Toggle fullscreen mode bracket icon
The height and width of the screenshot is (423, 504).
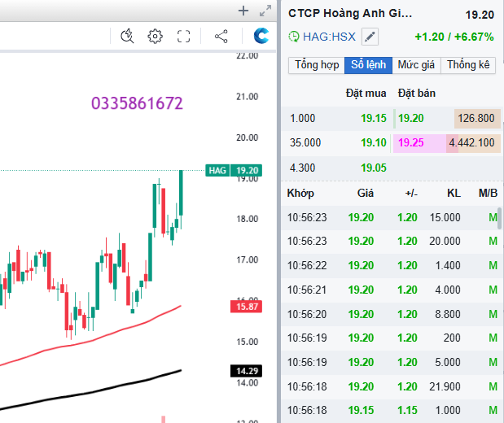pyautogui.click(x=183, y=37)
